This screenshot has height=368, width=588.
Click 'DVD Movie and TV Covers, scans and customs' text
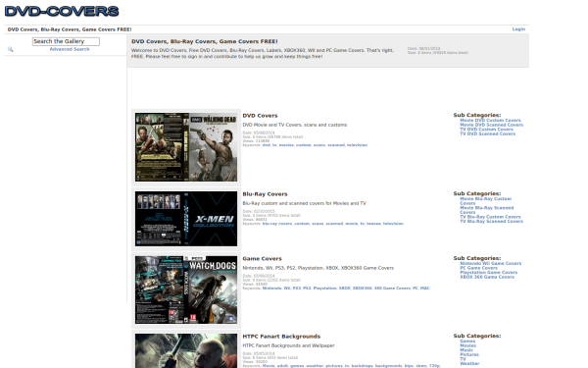295,125
